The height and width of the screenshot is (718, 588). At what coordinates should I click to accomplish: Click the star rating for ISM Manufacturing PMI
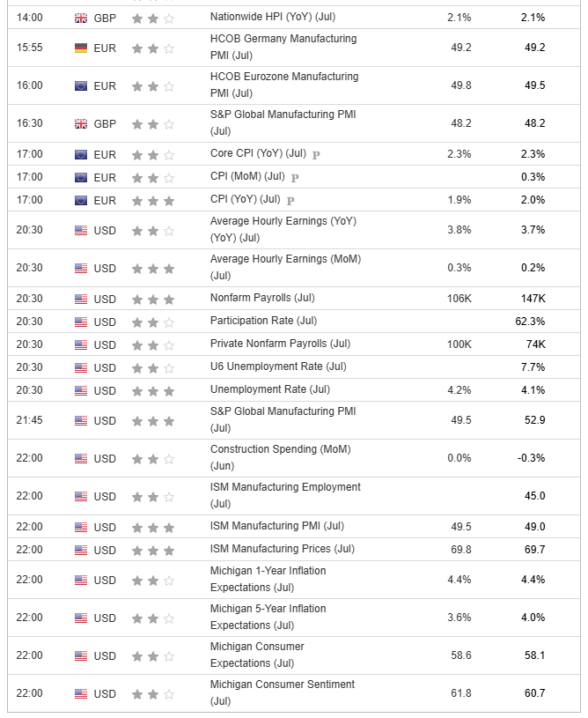pos(153,528)
